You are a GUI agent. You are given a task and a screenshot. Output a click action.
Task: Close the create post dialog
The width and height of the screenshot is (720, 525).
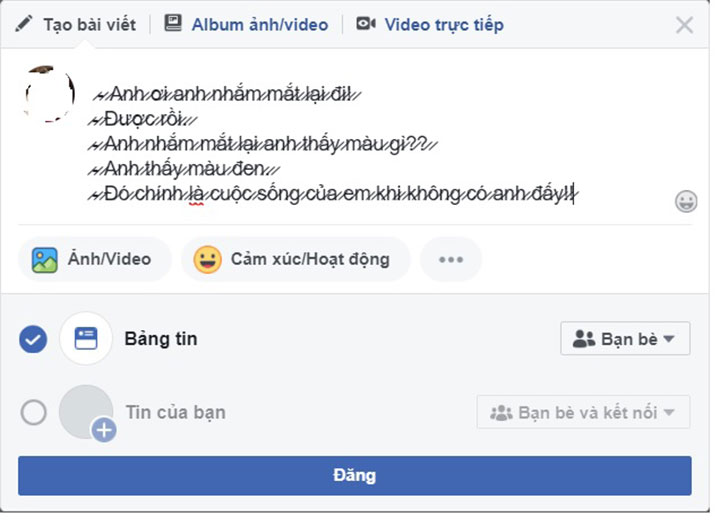684,25
